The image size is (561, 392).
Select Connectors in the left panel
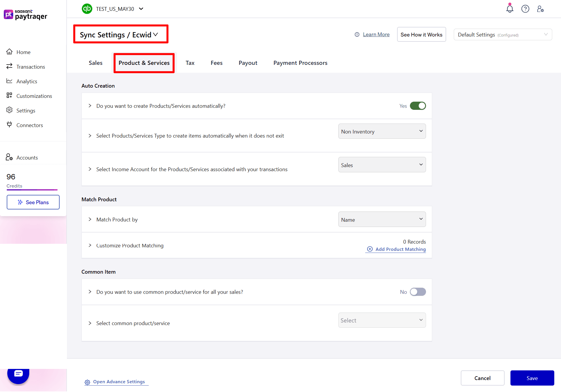[29, 125]
